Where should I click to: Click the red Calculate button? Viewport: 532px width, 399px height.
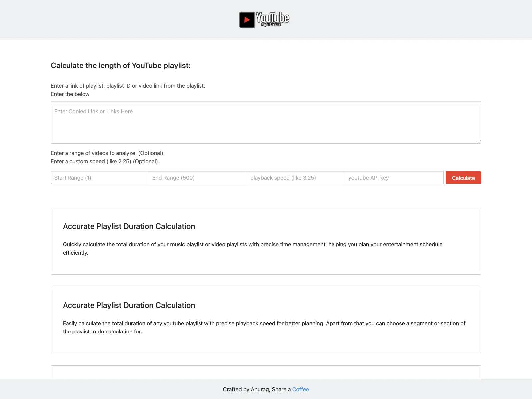464,178
